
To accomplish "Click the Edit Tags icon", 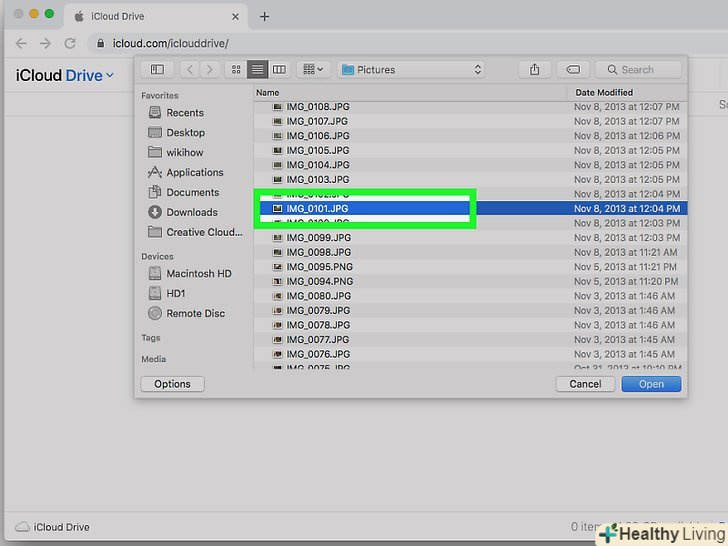I will pyautogui.click(x=573, y=69).
